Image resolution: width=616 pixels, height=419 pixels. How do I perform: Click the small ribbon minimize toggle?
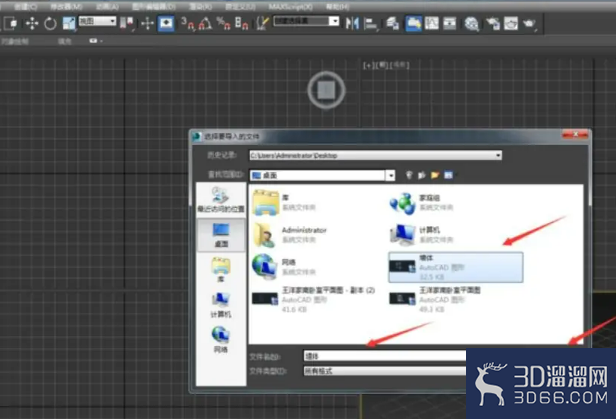(x=95, y=41)
